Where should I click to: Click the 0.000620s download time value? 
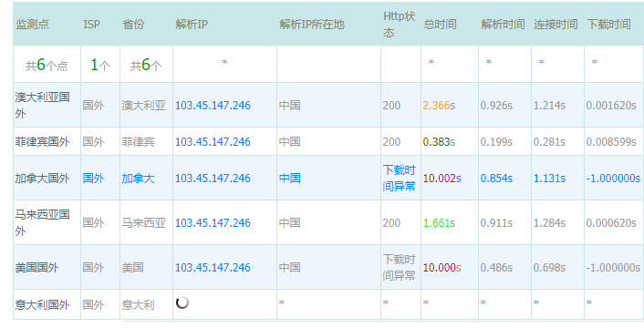click(x=611, y=223)
